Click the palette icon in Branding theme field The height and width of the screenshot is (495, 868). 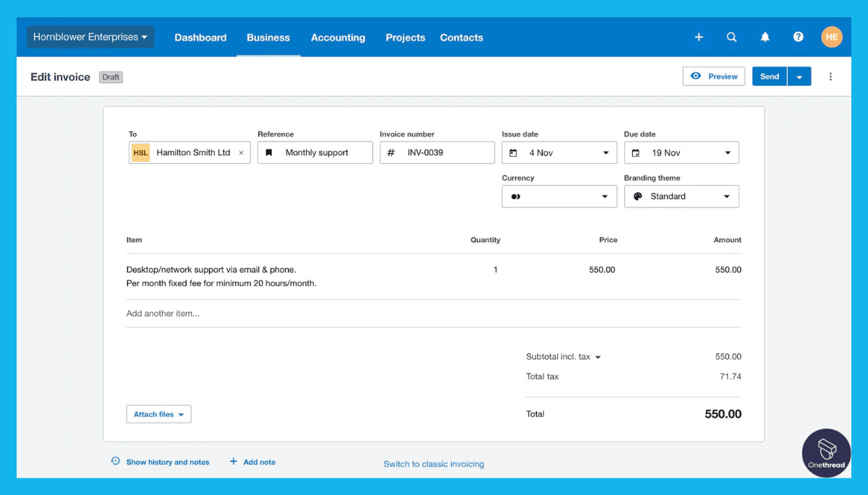coord(637,196)
